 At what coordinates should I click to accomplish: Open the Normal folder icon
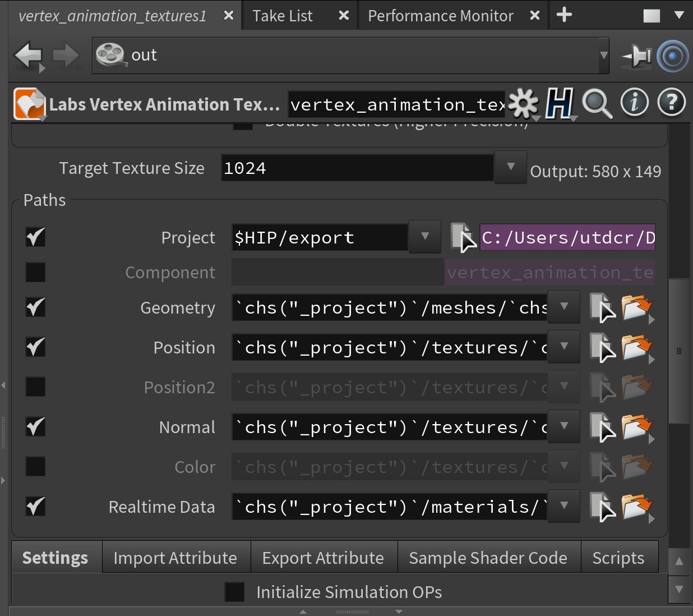pos(637,427)
